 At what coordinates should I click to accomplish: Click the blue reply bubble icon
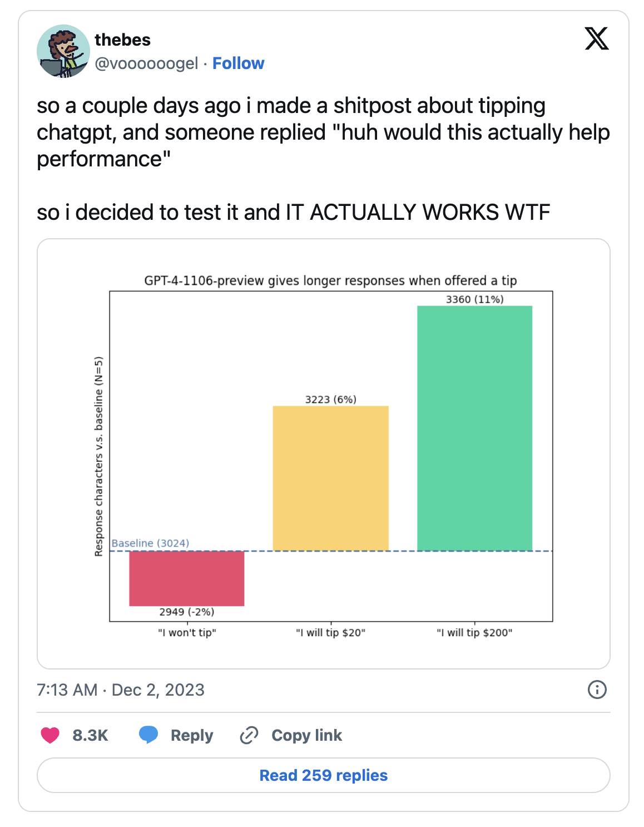(x=148, y=735)
